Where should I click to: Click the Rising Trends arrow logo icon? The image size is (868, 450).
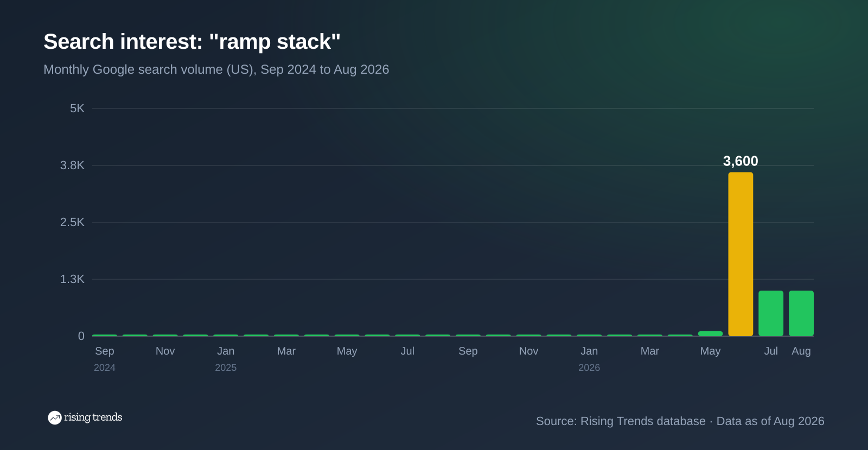tap(54, 417)
